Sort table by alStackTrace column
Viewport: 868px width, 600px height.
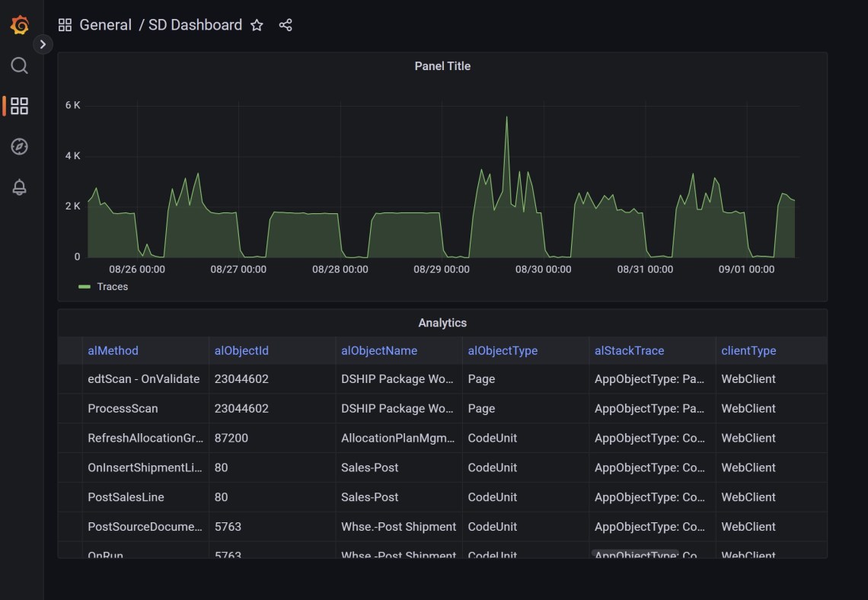[630, 350]
